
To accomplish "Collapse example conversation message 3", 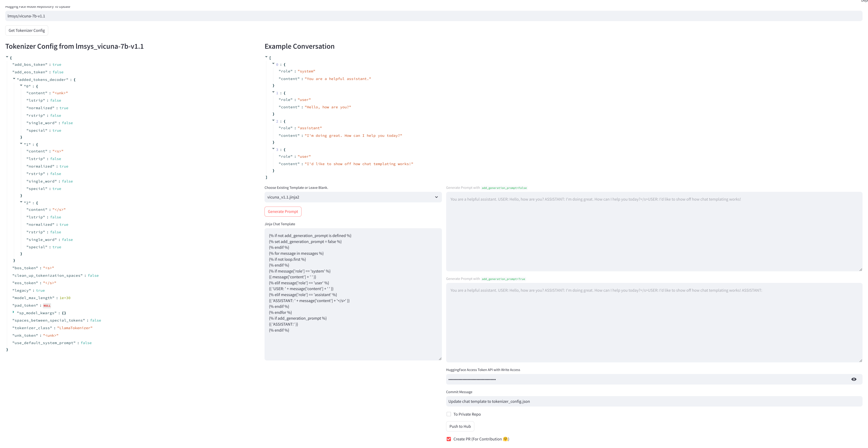I will (273, 149).
